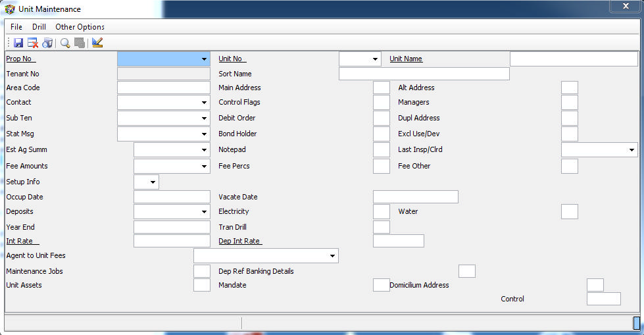Open the Other Options menu
The height and width of the screenshot is (335, 644).
click(x=80, y=27)
